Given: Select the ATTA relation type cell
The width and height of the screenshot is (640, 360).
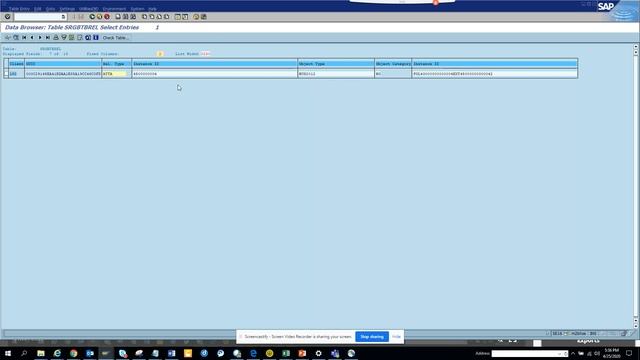Looking at the screenshot, I should point(116,74).
